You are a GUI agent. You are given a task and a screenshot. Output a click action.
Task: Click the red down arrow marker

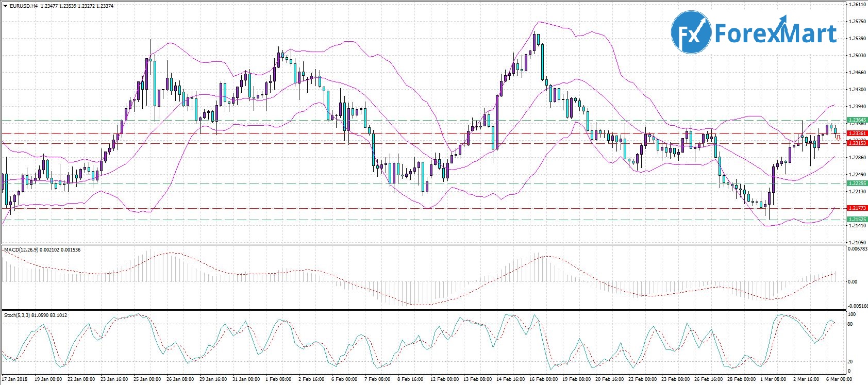(x=838, y=138)
